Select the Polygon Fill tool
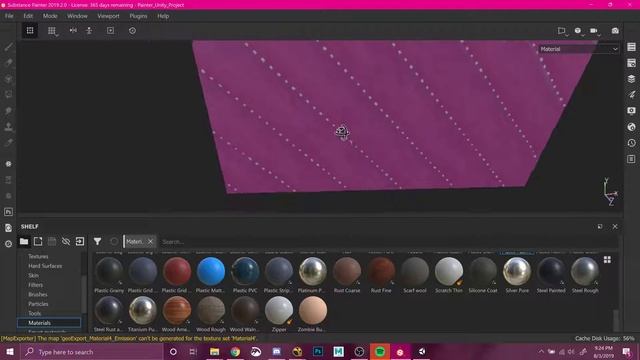640x360 pixels. point(9,94)
